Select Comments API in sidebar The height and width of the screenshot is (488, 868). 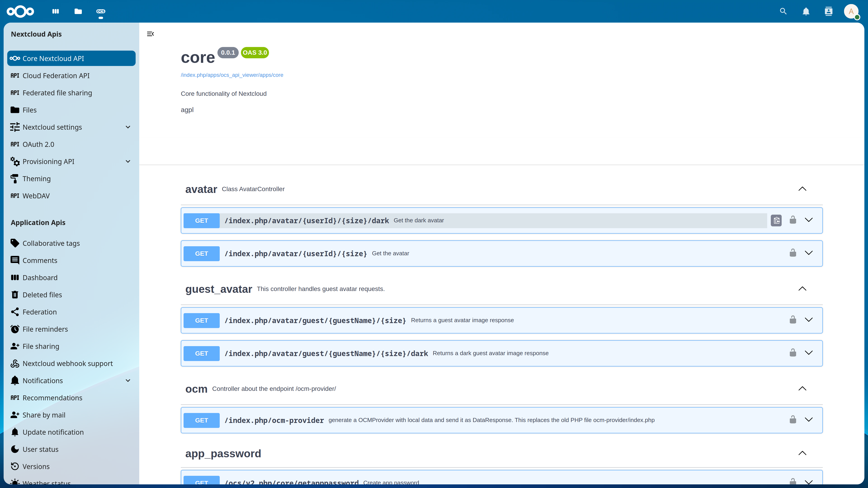[x=71, y=260]
